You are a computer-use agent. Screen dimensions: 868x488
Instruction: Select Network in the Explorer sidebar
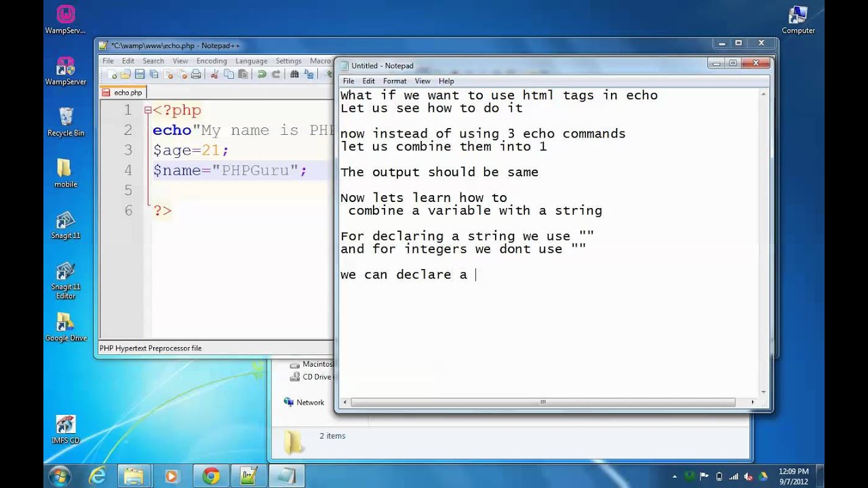tap(304, 403)
